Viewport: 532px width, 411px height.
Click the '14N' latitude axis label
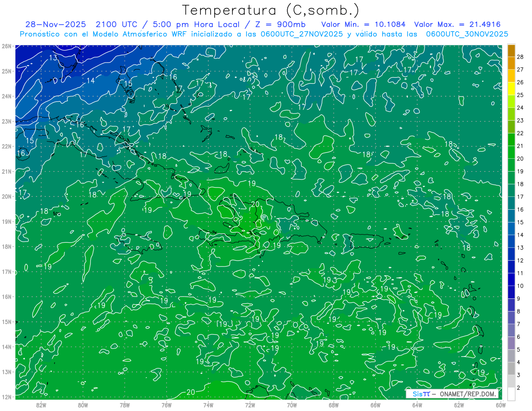pyautogui.click(x=6, y=347)
